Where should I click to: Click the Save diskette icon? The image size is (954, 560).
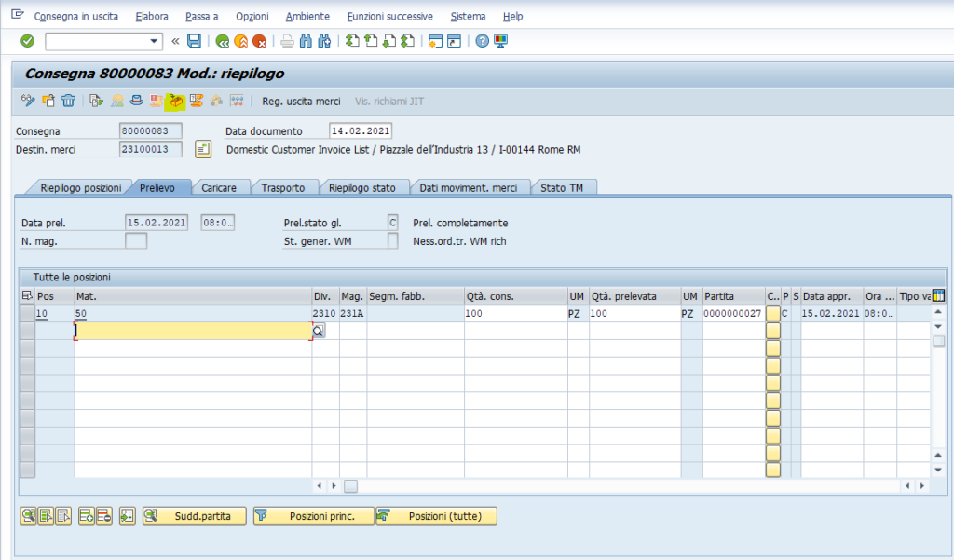pos(194,41)
